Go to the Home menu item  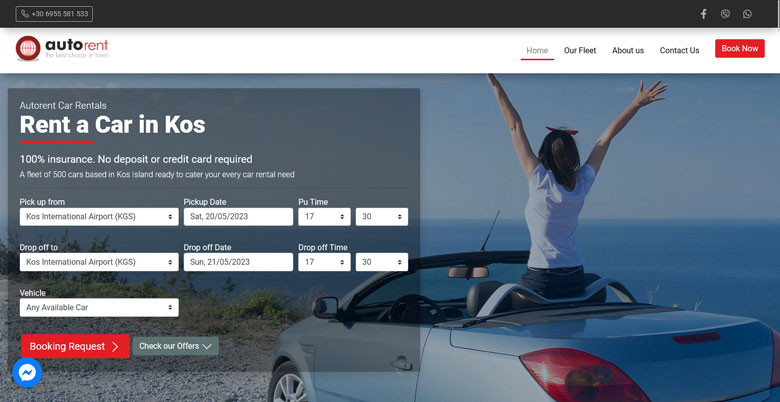tap(537, 50)
